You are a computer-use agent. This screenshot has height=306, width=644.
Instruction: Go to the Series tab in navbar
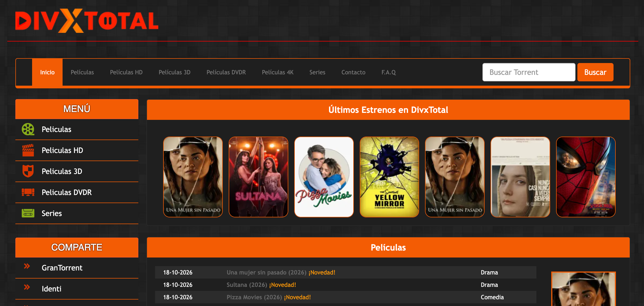(x=317, y=72)
